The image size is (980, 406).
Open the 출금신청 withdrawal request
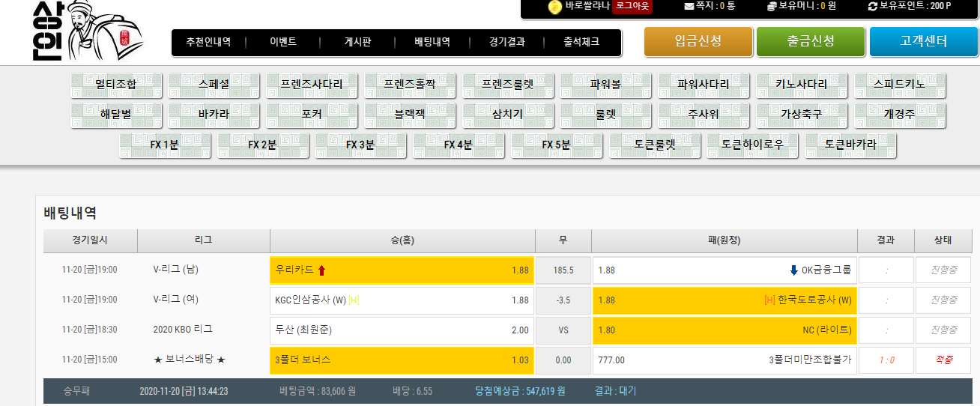point(810,42)
